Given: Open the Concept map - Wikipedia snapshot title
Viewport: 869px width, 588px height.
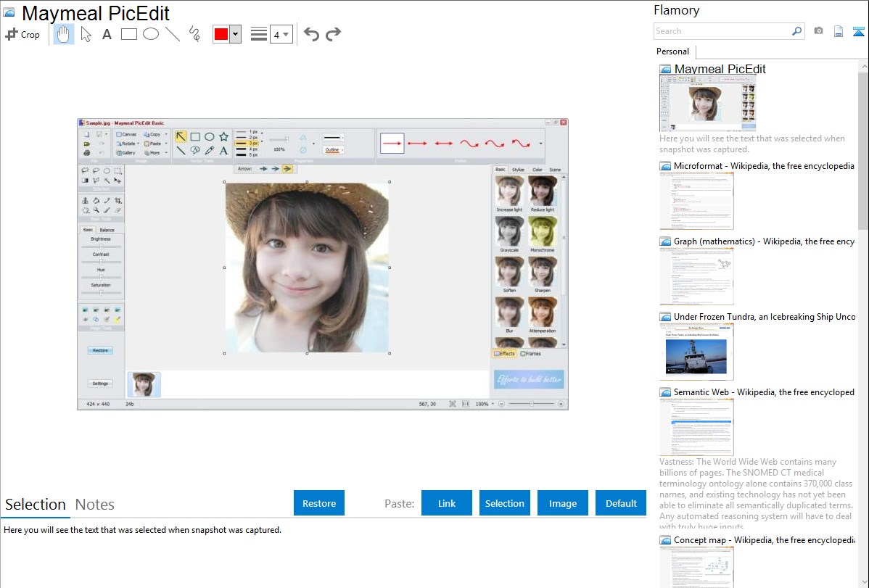Looking at the screenshot, I should [x=764, y=539].
